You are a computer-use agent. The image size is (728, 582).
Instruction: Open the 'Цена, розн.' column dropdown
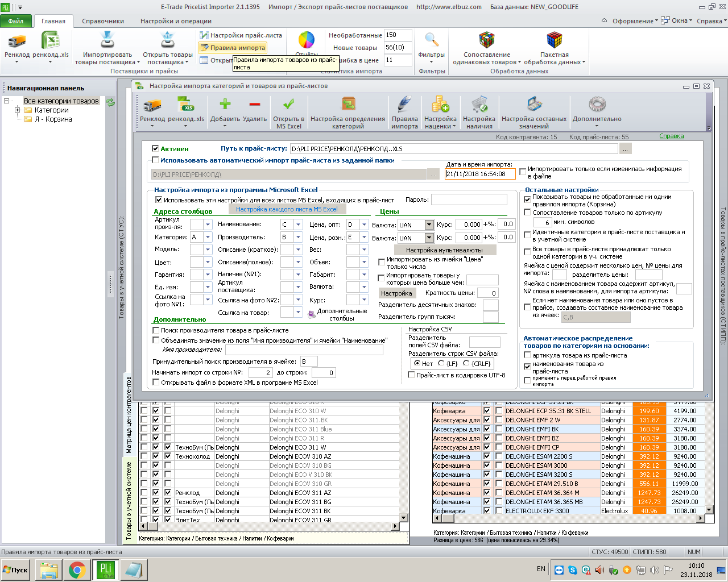pyautogui.click(x=364, y=237)
